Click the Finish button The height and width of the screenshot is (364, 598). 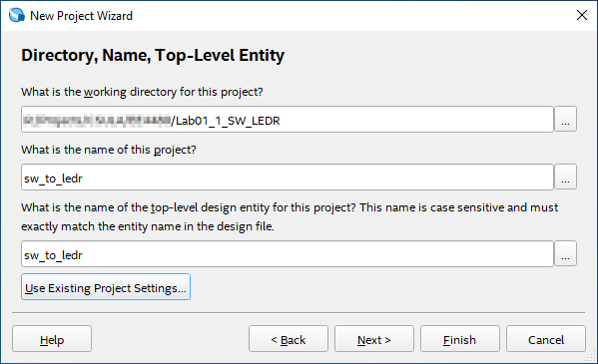[460, 338]
